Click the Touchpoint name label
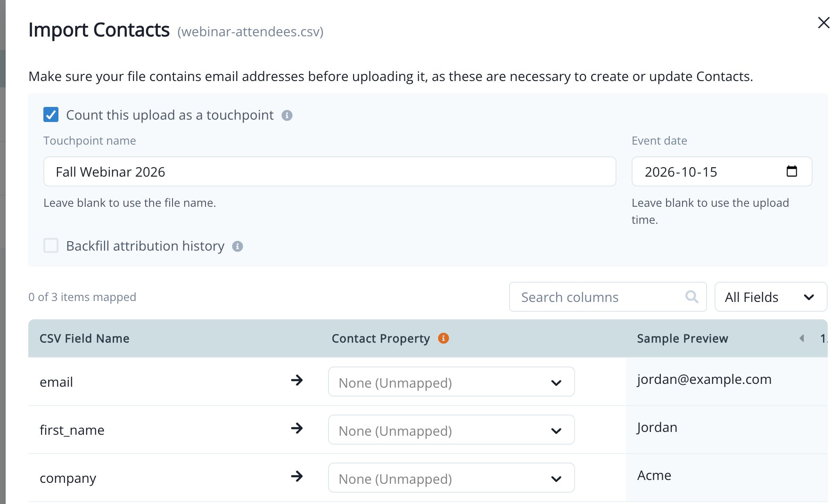This screenshot has height=504, width=839. click(90, 141)
